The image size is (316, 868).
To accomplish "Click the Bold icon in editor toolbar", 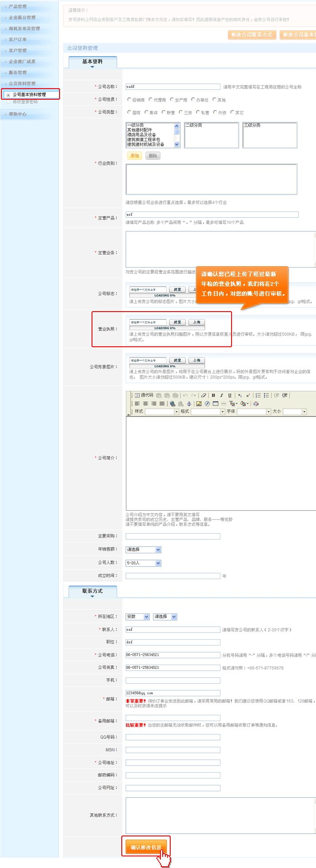I will pyautogui.click(x=213, y=395).
